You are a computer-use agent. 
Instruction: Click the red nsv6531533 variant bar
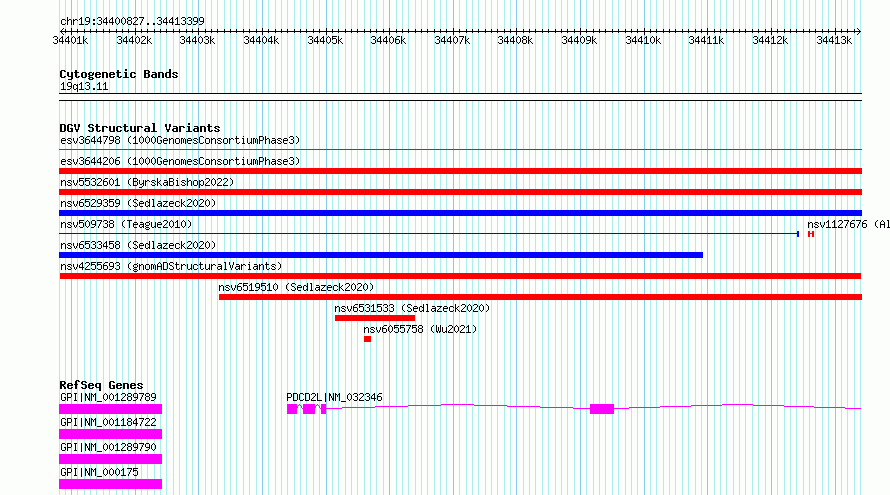click(375, 318)
